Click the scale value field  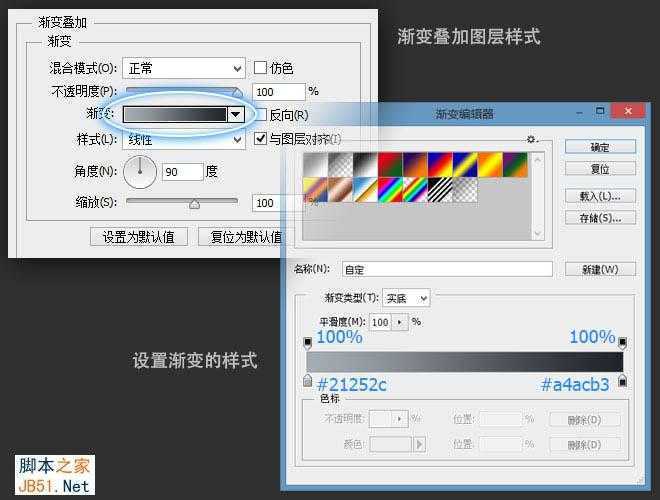[278, 203]
